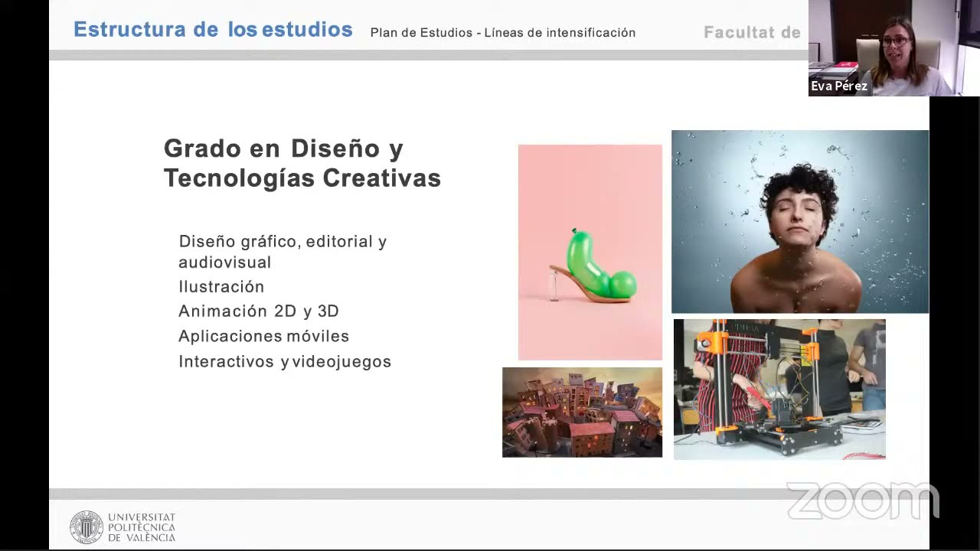
Task: Click the 'Aplicaciones móviles' list item
Action: 263,337
